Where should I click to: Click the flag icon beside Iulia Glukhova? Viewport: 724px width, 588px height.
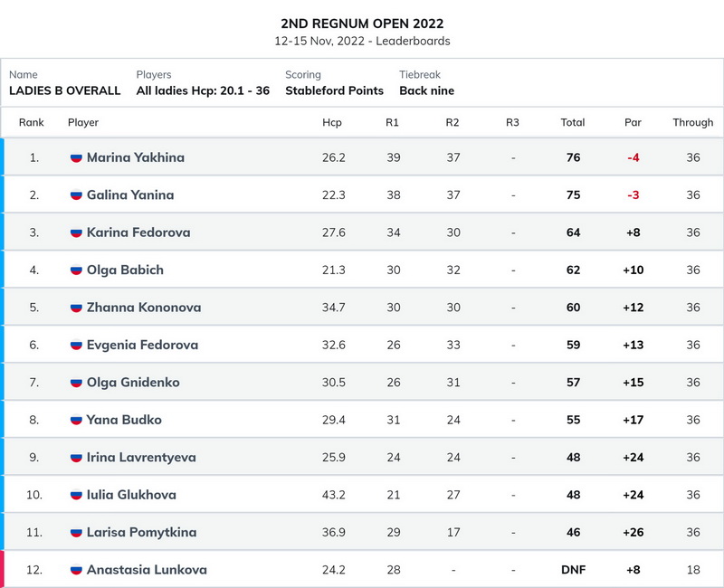pyautogui.click(x=76, y=495)
